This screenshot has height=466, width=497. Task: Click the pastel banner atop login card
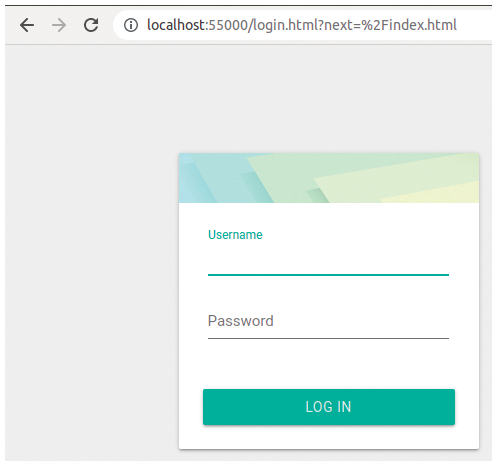click(x=329, y=178)
